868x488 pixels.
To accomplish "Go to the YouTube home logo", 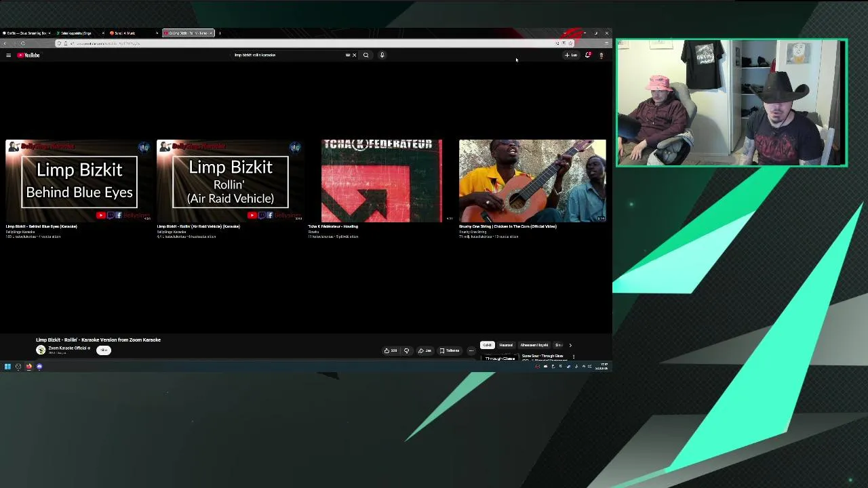I will 28,55.
